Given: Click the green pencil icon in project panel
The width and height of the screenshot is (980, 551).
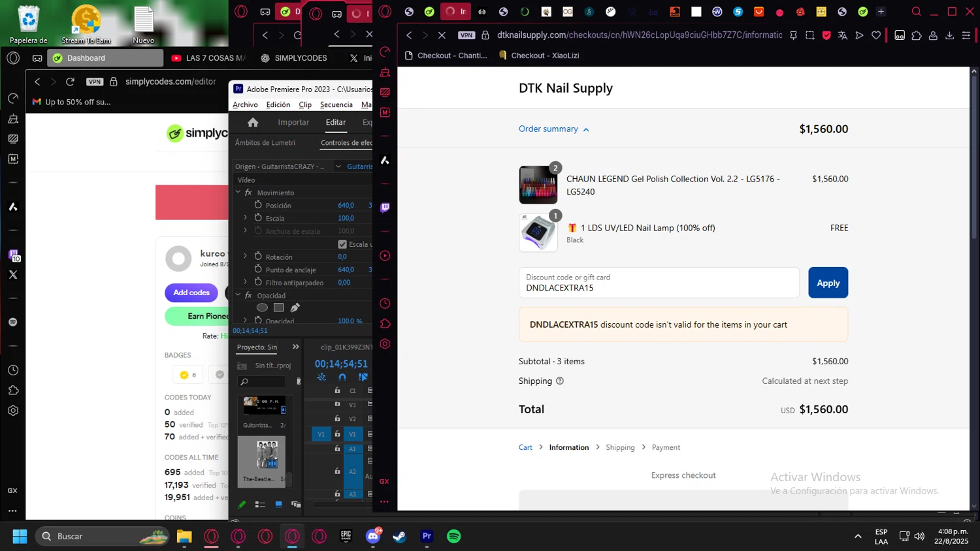Looking at the screenshot, I should (x=242, y=505).
